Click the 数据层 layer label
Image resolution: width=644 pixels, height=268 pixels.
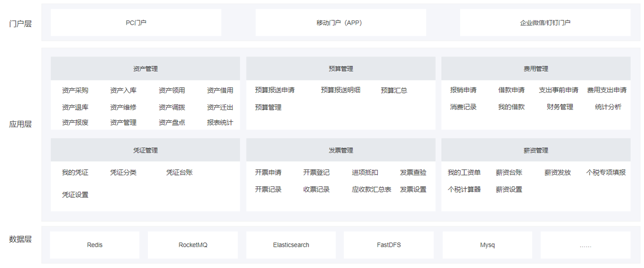coord(20,239)
